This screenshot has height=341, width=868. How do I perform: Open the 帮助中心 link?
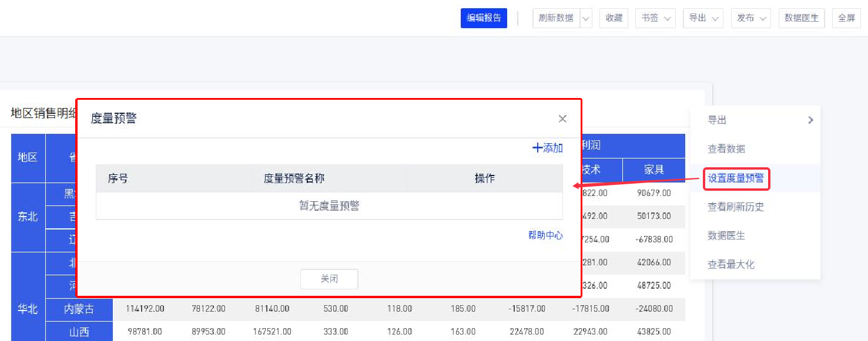pos(545,235)
